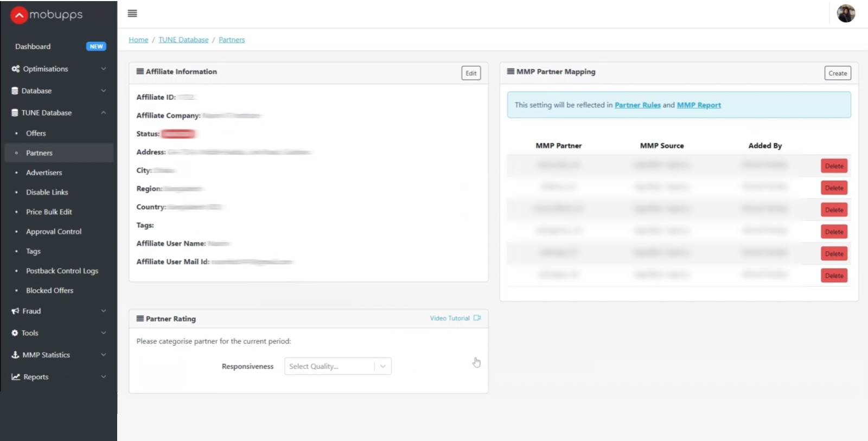The width and height of the screenshot is (868, 441).
Task: Click the MMP Statistics anchor icon
Action: 15,355
